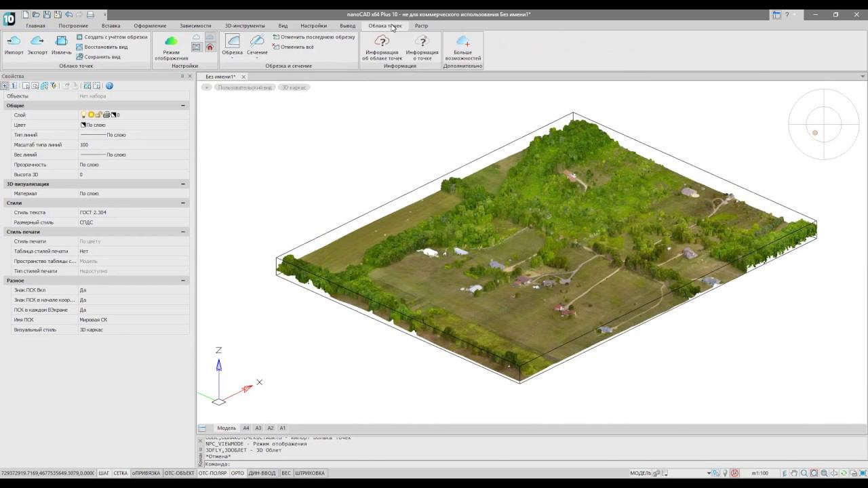Select the Извлечь tool
This screenshot has width=868, height=488.
(61, 45)
